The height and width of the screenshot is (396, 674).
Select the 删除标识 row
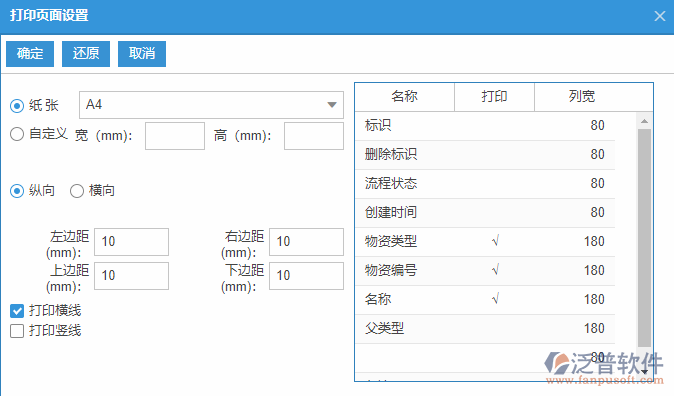tap(485, 154)
